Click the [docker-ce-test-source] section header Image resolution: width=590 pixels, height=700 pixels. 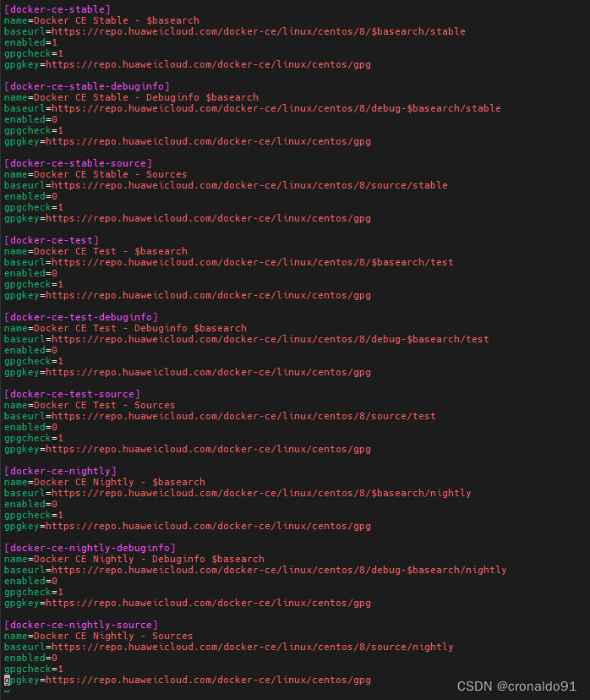coord(72,394)
